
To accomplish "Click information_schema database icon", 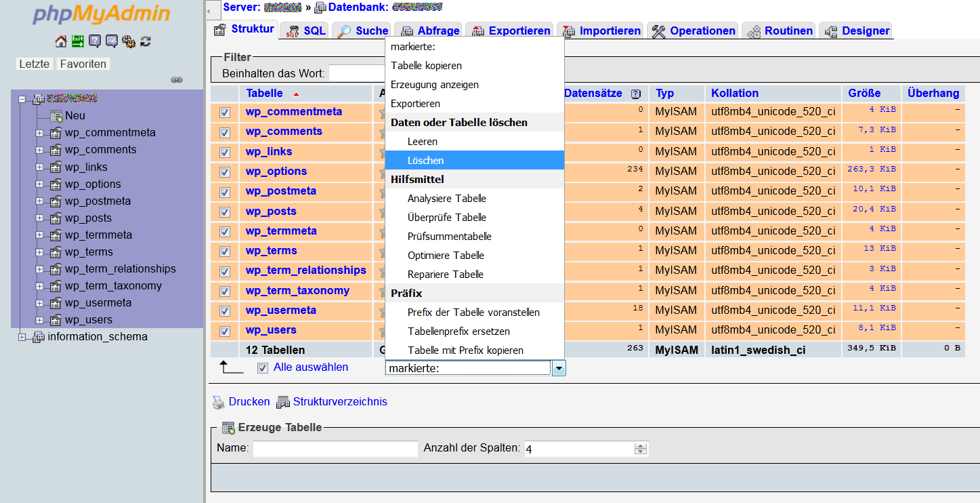I will pyautogui.click(x=39, y=337).
